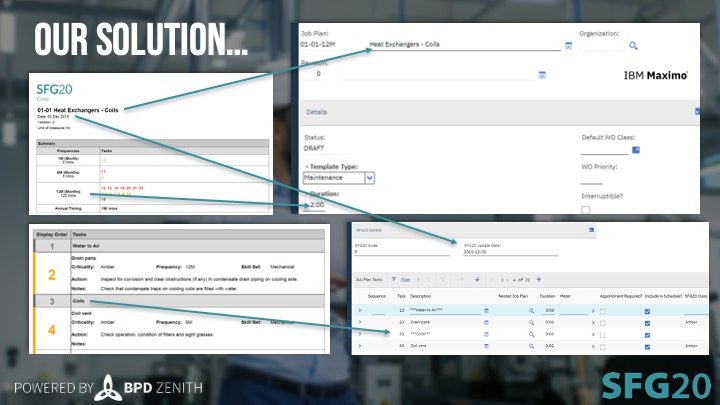Untick Include in Schedule for task 30
This screenshot has height=405, width=720.
647,335
